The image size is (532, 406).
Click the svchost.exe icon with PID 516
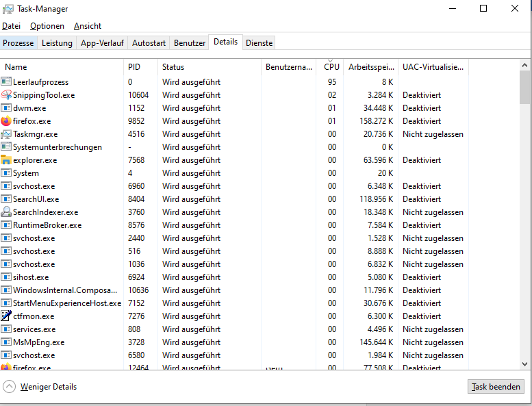point(6,251)
